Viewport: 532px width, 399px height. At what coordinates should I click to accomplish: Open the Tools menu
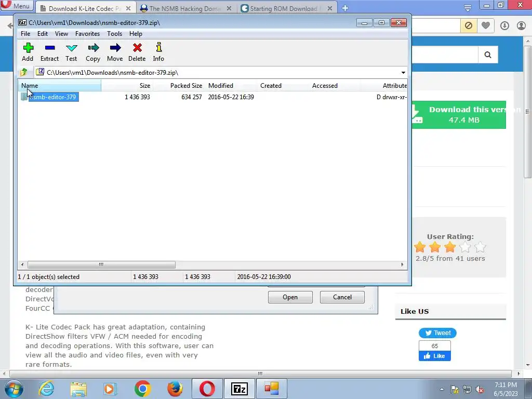[x=114, y=34]
